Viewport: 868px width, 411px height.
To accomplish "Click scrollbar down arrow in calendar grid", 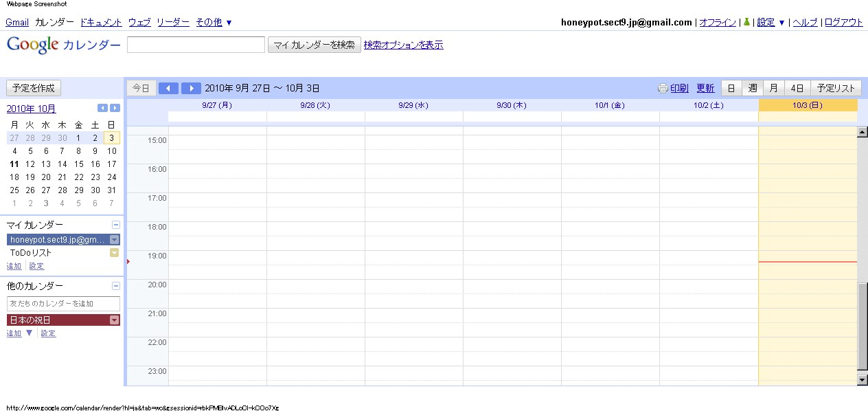I will coord(862,379).
